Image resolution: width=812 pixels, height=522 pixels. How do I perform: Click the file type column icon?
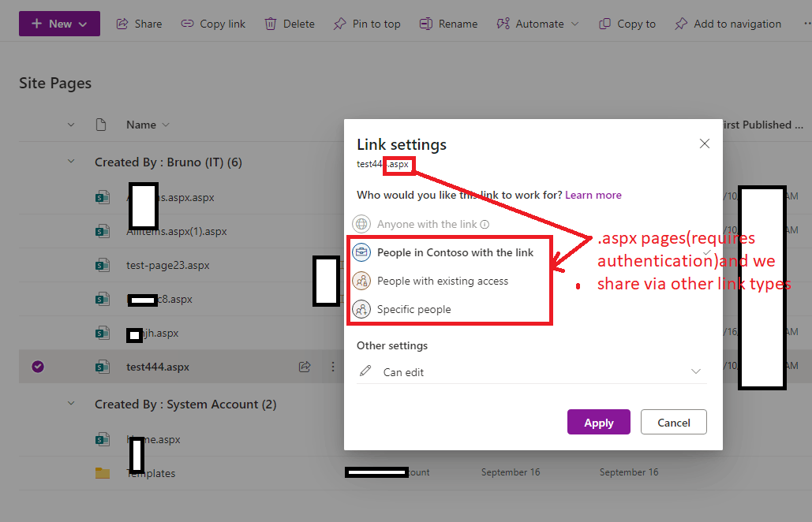pyautogui.click(x=101, y=125)
